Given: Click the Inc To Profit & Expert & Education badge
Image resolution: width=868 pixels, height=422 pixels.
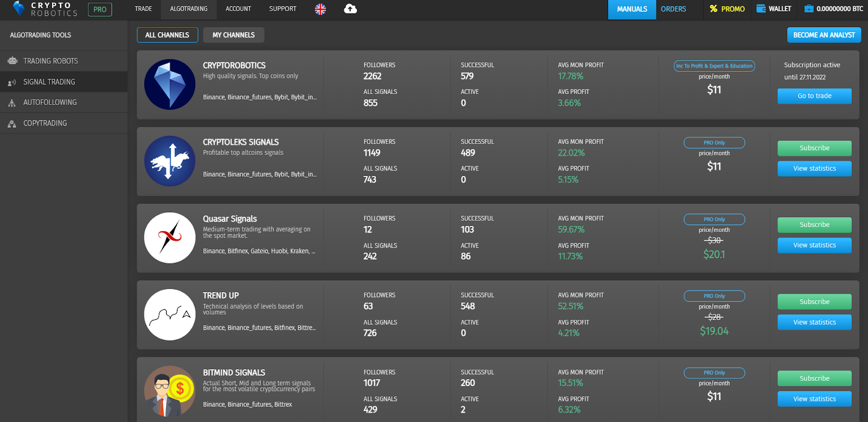Looking at the screenshot, I should point(714,66).
